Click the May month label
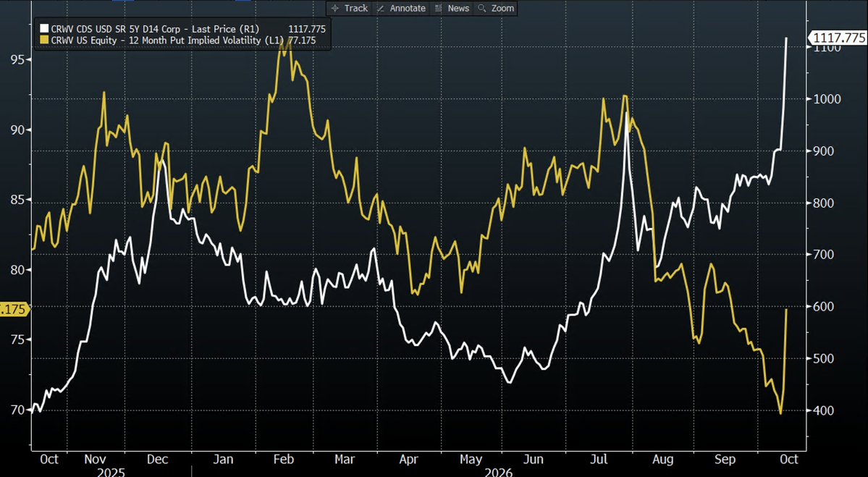Image resolution: width=868 pixels, height=477 pixels. 471,460
